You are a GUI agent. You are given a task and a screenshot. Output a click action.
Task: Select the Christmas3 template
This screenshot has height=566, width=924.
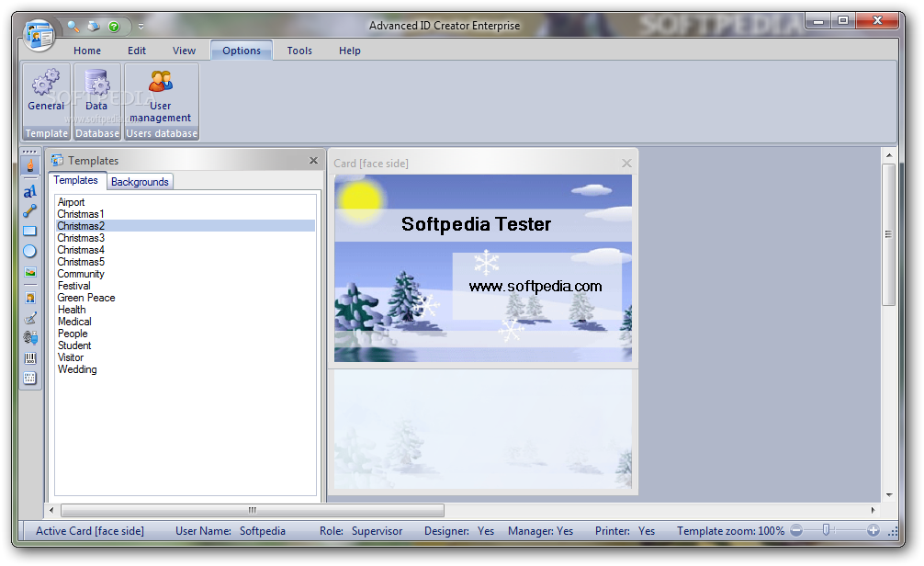coord(186,238)
